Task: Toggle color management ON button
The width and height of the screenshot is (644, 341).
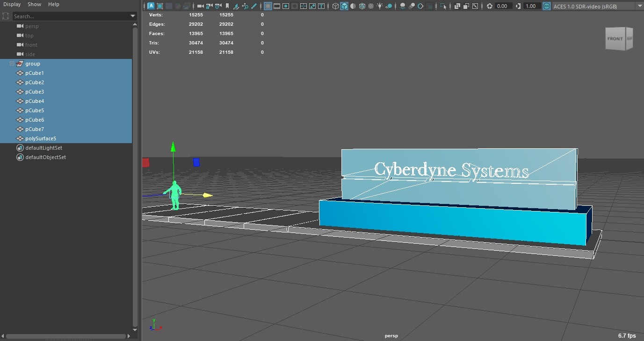Action: [x=546, y=6]
